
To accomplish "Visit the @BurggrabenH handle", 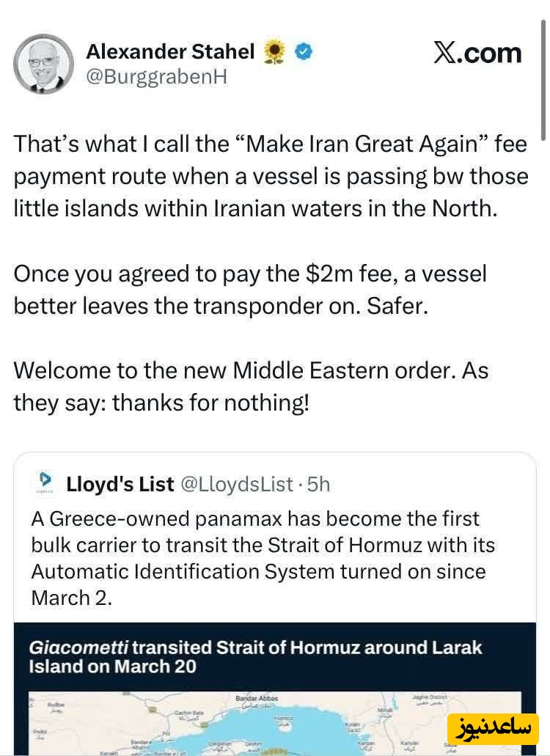I will [157, 77].
